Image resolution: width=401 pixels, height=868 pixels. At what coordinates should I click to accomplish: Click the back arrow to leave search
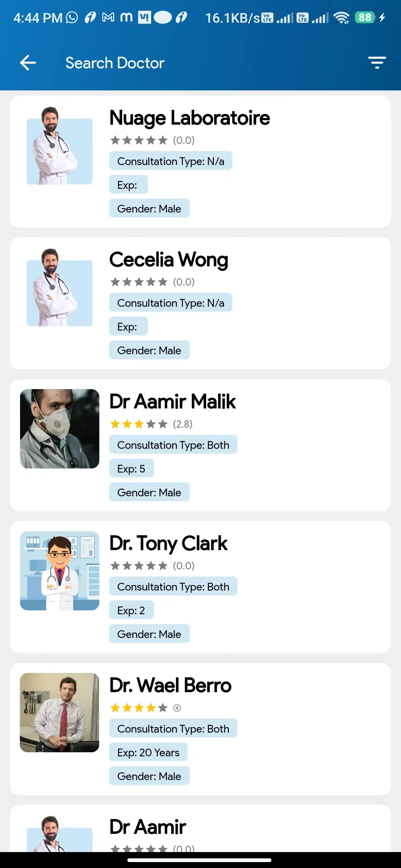tap(28, 62)
